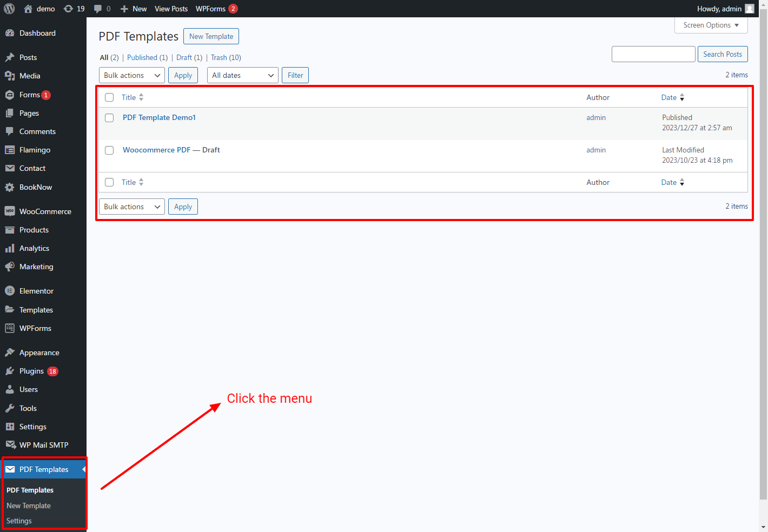Expand the Screen Options panel

point(711,25)
